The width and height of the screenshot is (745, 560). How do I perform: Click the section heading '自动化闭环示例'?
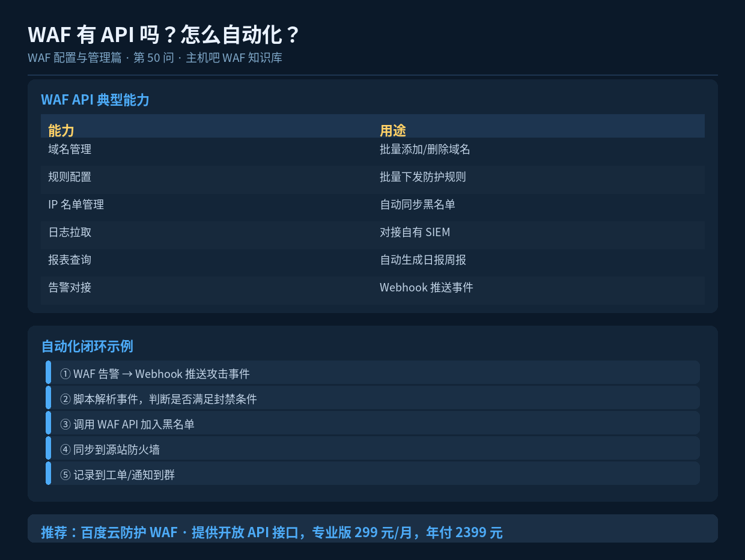[87, 347]
